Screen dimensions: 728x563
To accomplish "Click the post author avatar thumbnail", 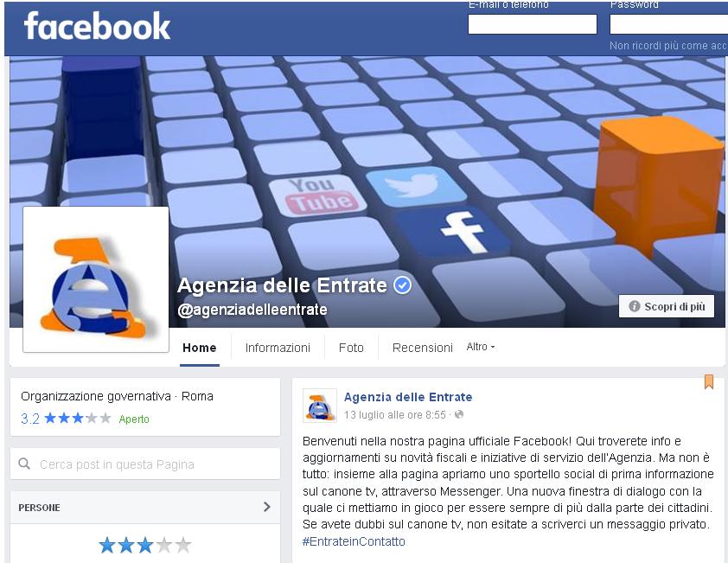I will [x=320, y=406].
